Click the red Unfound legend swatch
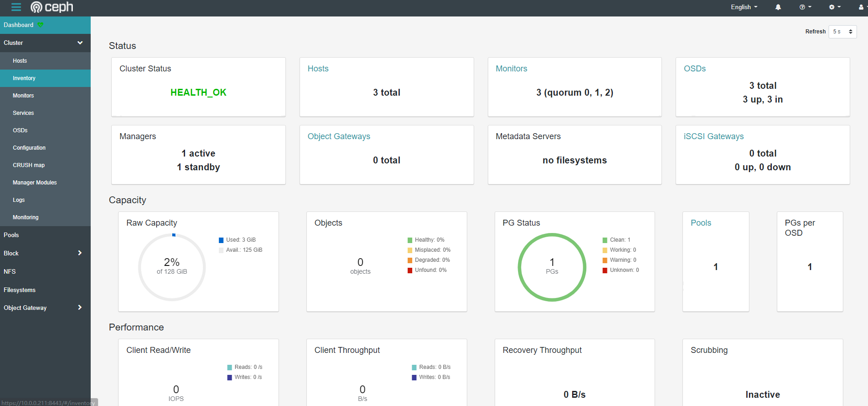The height and width of the screenshot is (406, 868). click(410, 271)
